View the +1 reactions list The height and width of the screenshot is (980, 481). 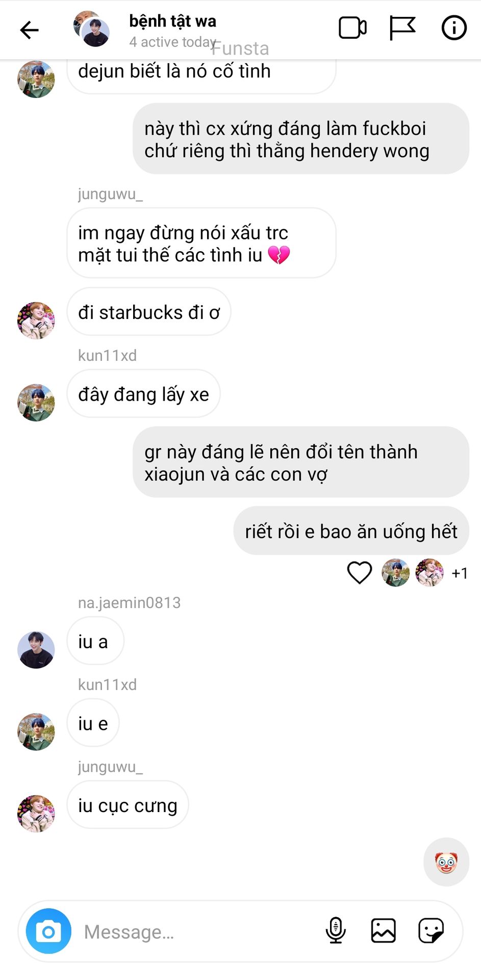pos(460,573)
